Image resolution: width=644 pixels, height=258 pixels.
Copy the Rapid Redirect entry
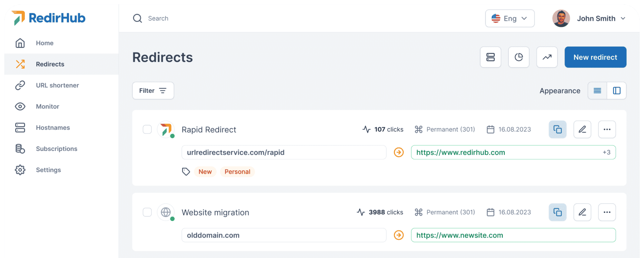pyautogui.click(x=557, y=129)
